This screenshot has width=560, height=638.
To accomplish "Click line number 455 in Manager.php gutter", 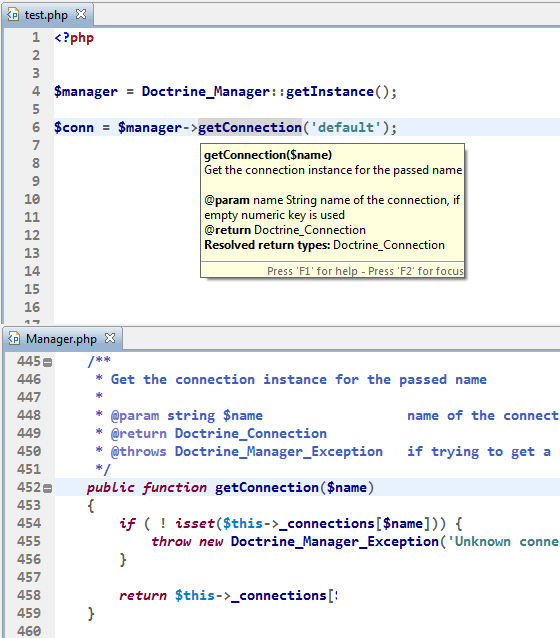I will click(28, 542).
